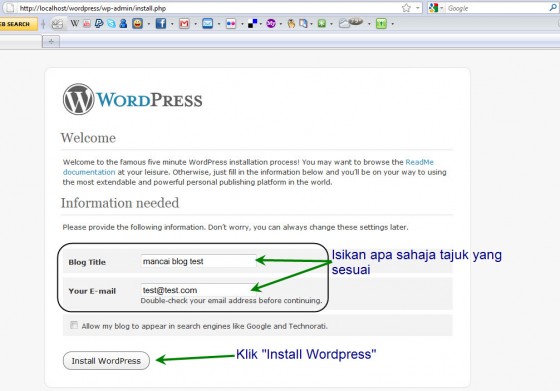560x391 pixels.
Task: Open dropdown arrow next to Delicious icon
Action: (x=261, y=24)
